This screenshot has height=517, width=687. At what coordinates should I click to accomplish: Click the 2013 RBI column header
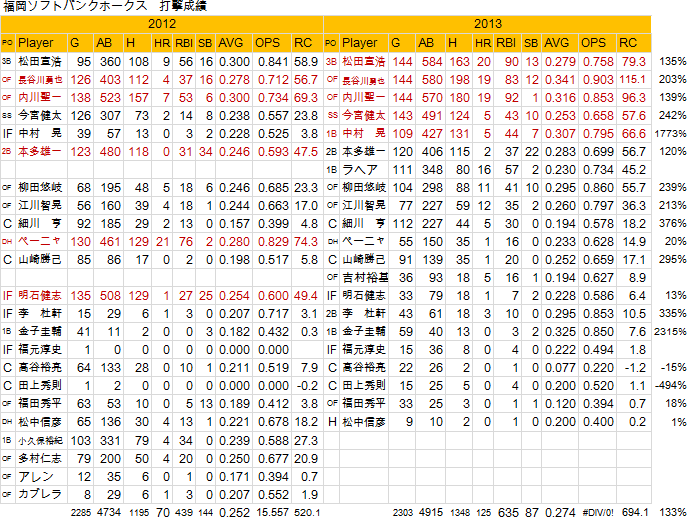coord(506,42)
